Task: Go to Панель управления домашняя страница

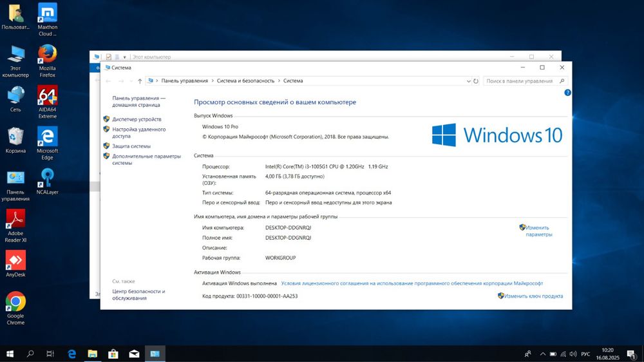Action: 138,102
